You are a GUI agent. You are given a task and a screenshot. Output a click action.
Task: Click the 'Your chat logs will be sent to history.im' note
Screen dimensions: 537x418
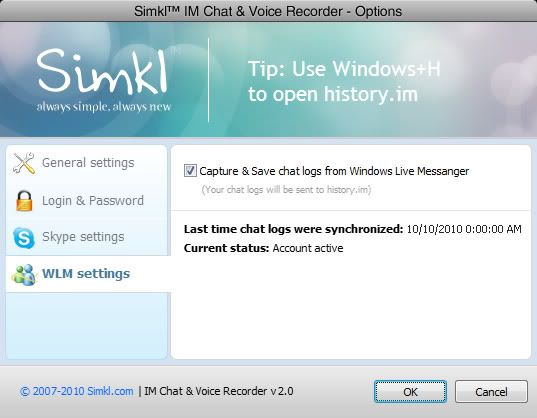pyautogui.click(x=286, y=190)
